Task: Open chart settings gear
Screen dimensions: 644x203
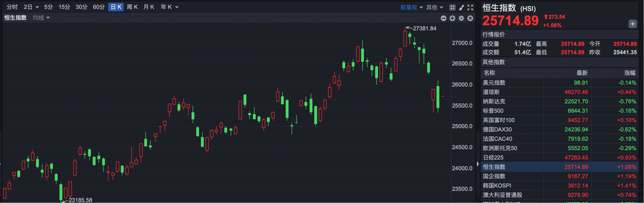Action: click(462, 18)
